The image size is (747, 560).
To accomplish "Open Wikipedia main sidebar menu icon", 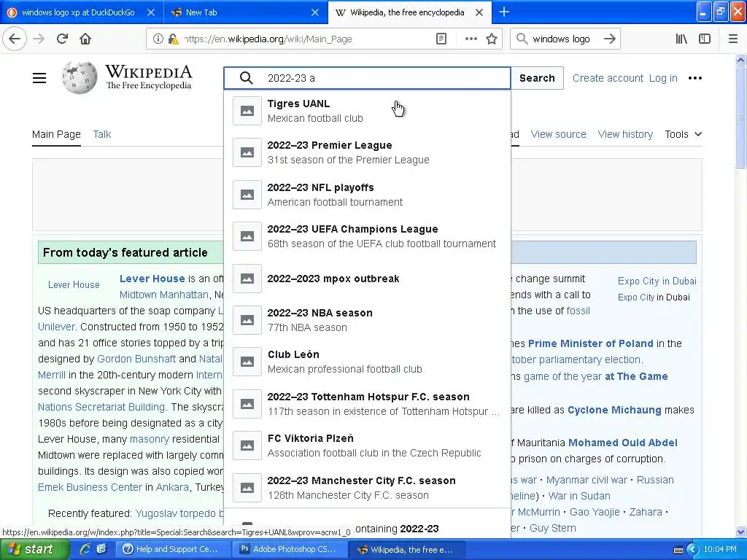I will [39, 78].
